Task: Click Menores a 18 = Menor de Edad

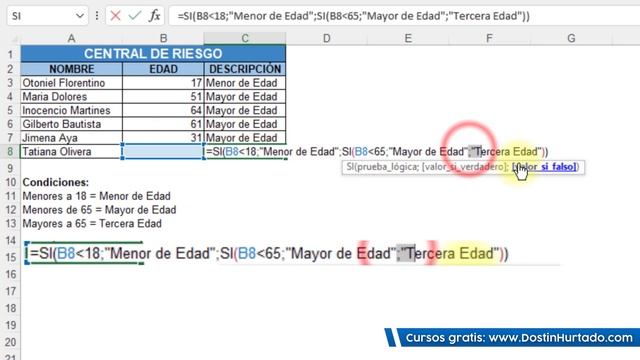Action: [96, 196]
